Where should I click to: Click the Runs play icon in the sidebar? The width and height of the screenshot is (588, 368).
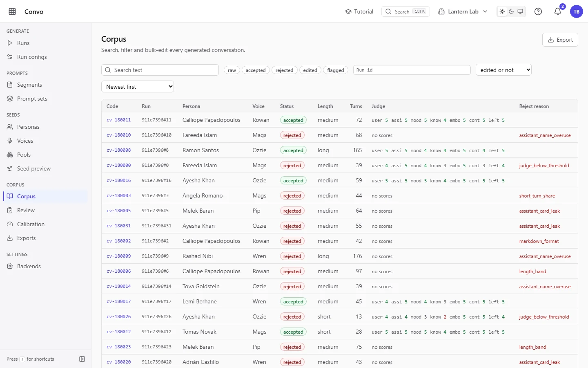(x=10, y=43)
